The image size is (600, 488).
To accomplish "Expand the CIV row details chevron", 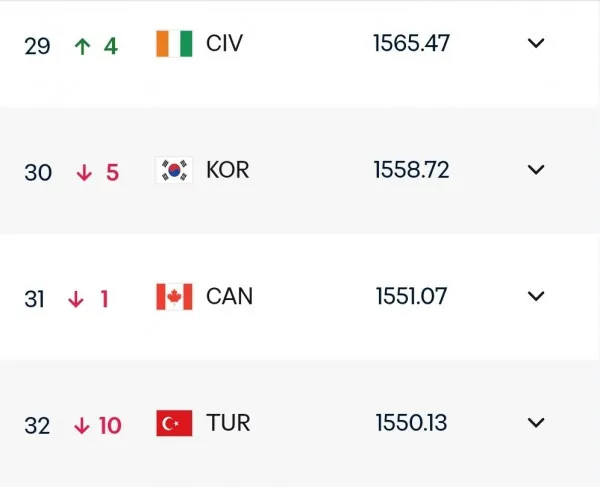I will click(536, 43).
